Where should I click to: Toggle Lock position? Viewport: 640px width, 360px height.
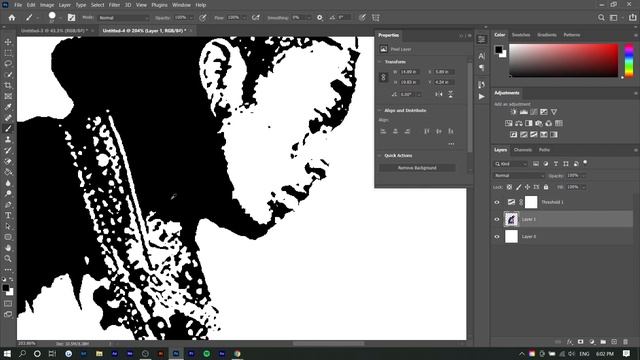click(x=527, y=187)
